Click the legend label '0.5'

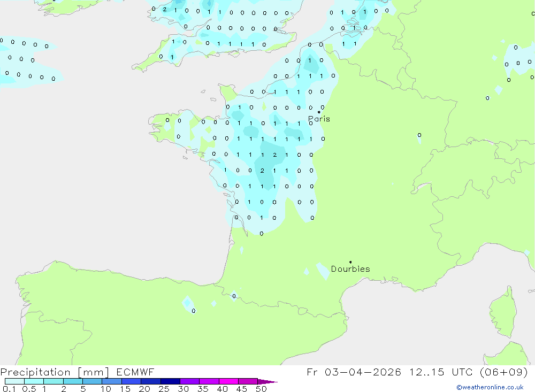pyautogui.click(x=29, y=389)
